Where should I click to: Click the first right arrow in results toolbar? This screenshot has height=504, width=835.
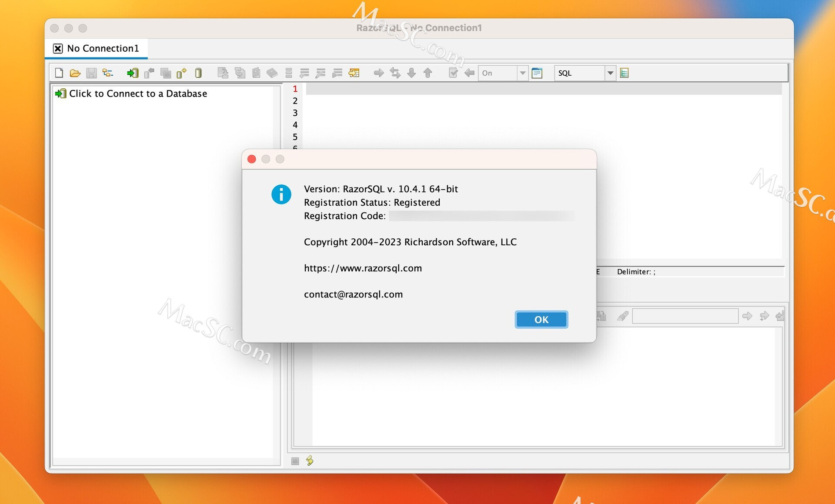[747, 316]
